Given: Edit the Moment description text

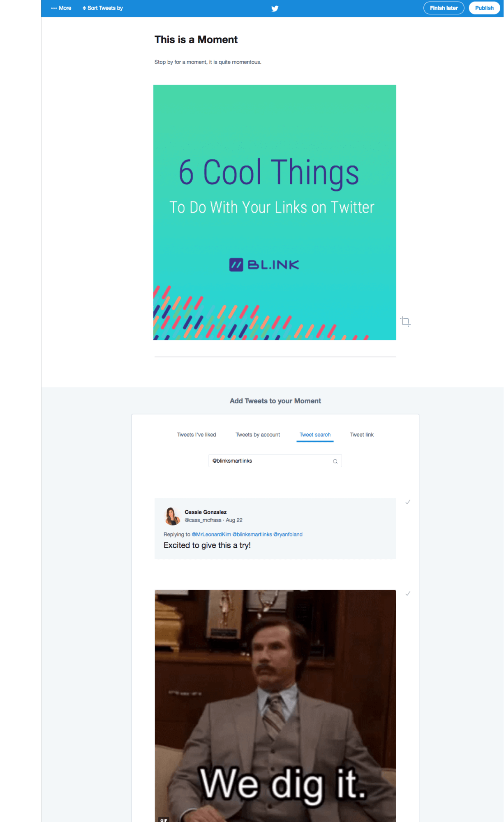Looking at the screenshot, I should pyautogui.click(x=208, y=62).
